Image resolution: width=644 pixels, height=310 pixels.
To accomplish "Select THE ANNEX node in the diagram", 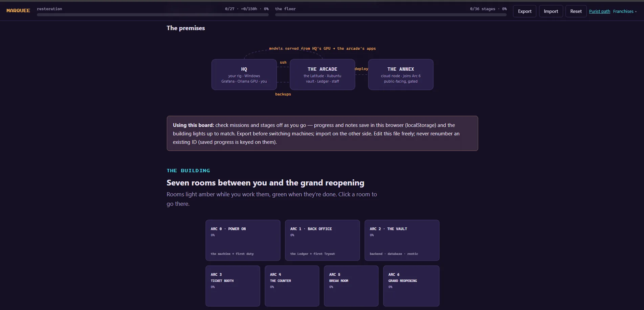I will (401, 74).
